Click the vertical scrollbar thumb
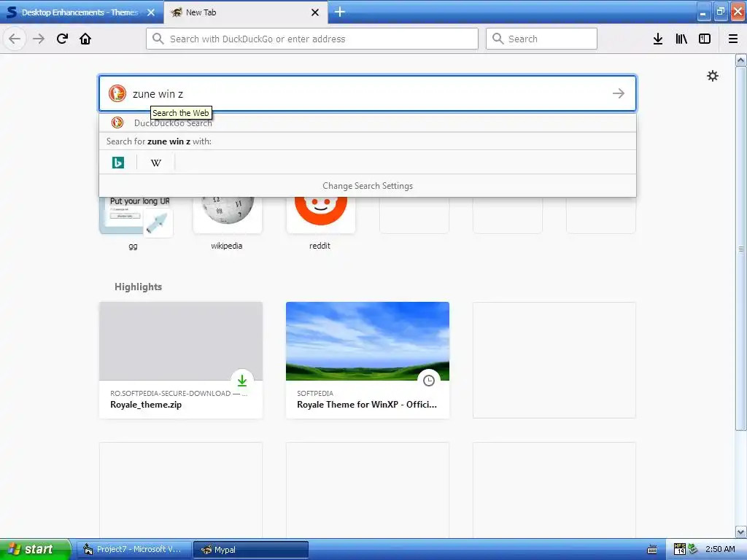The height and width of the screenshot is (560, 747). point(741,249)
